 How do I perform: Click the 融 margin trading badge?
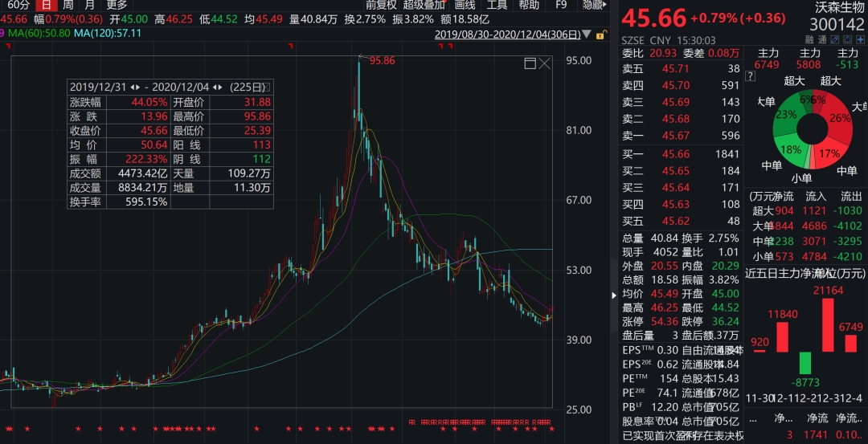809,40
